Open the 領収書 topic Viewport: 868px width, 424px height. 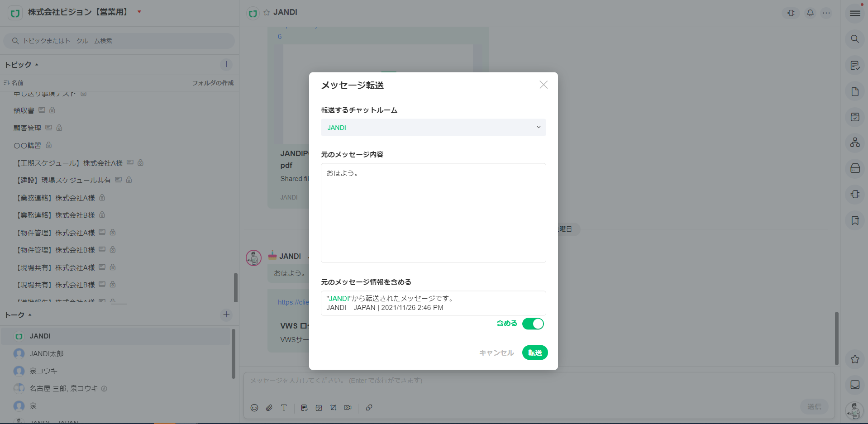(x=24, y=110)
